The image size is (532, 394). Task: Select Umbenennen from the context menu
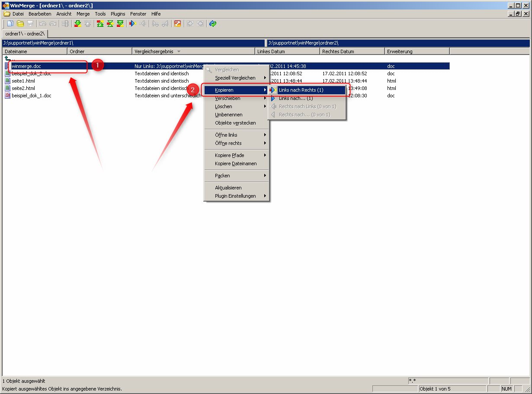[228, 115]
